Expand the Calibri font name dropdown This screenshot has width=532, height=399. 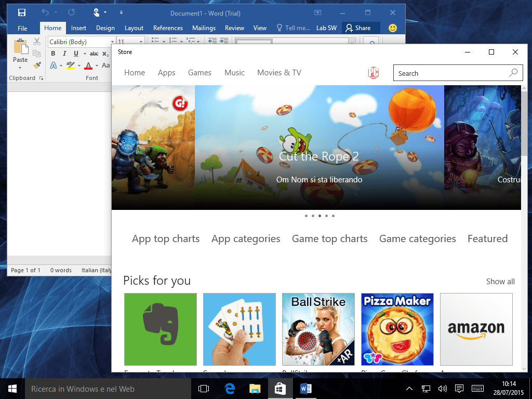click(112, 42)
